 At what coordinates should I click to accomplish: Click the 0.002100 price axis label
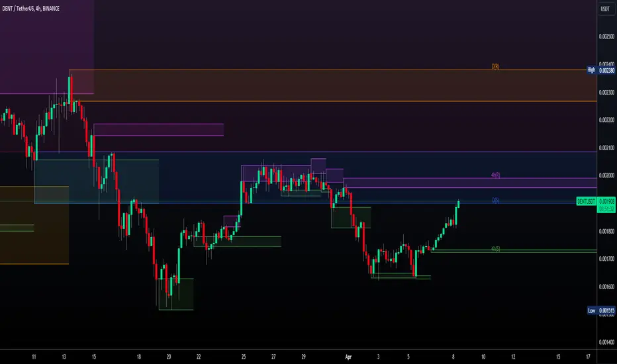coord(606,148)
